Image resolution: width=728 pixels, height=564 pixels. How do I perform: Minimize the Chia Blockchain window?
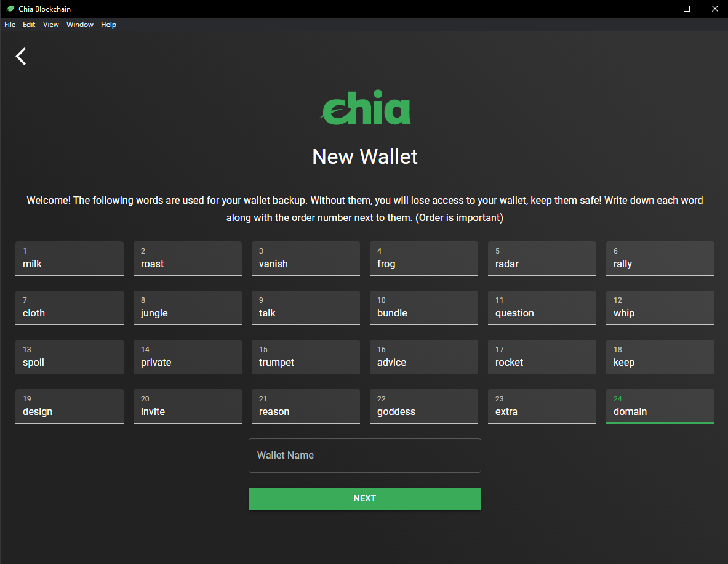(659, 9)
